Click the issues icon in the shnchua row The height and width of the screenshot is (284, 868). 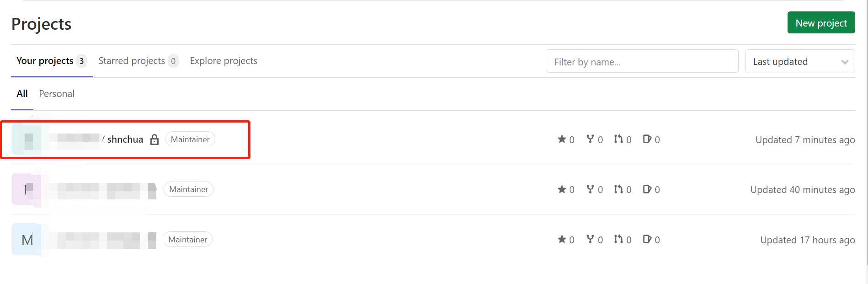pos(647,139)
